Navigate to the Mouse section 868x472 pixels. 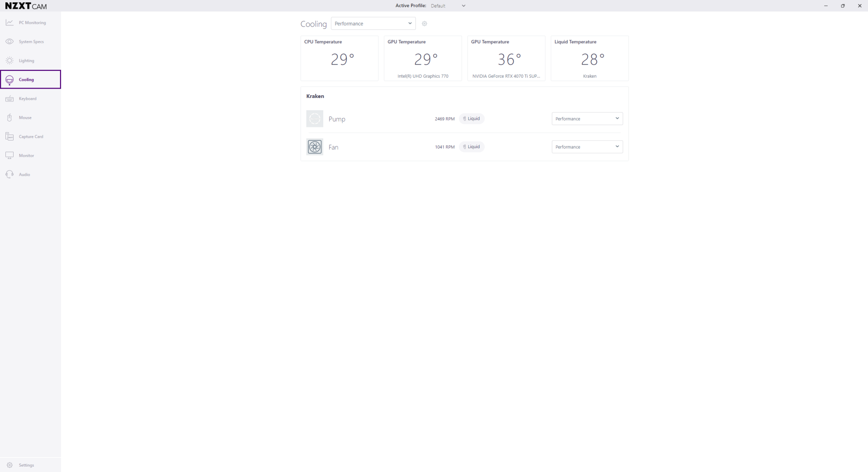point(25,117)
